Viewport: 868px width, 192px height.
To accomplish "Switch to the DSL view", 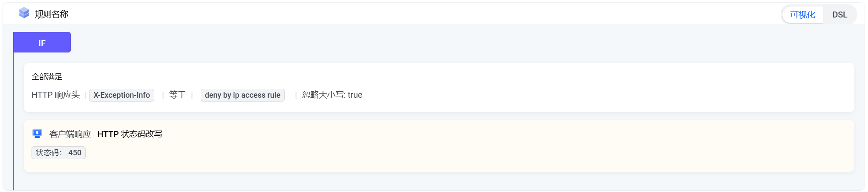I will tap(839, 15).
